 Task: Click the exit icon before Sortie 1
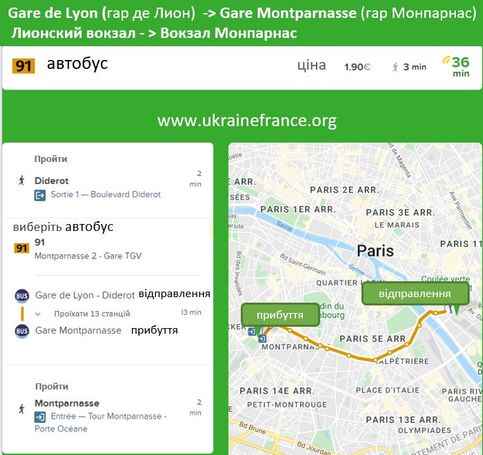[40, 195]
